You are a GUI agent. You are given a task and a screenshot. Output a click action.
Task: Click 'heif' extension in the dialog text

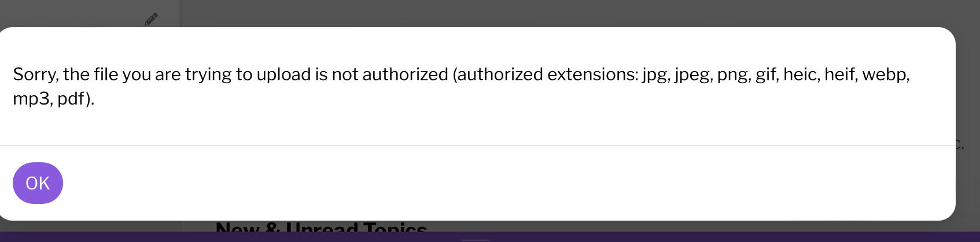(x=839, y=75)
